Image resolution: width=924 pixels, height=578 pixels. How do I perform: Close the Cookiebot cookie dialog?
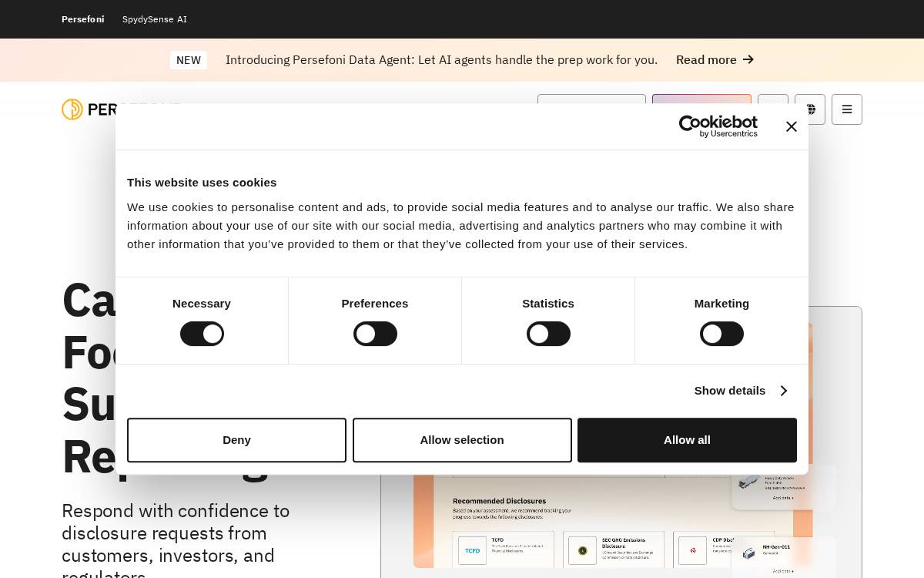point(791,126)
